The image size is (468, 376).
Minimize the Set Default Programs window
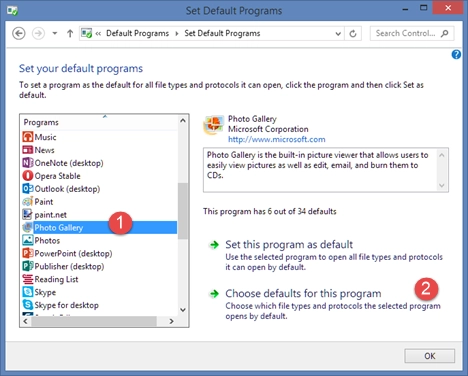click(x=405, y=9)
